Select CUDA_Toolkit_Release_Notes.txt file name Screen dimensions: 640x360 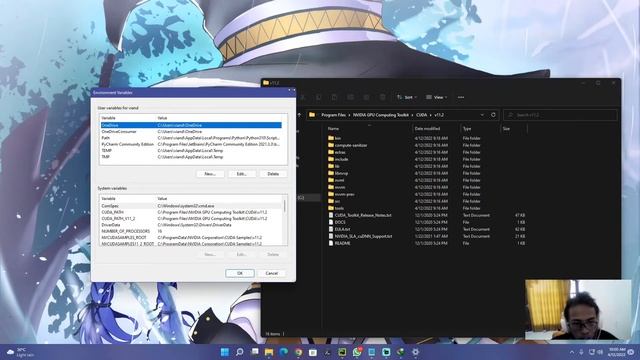363,215
